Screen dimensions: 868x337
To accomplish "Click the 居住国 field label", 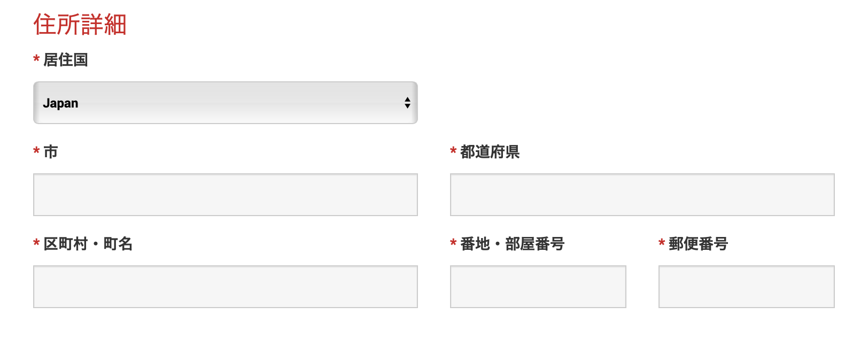I will [x=66, y=60].
